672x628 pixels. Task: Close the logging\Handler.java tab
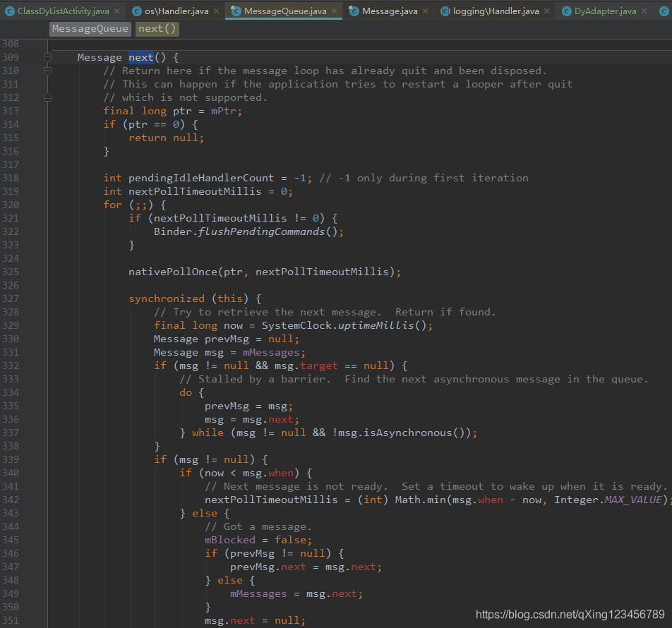[547, 11]
